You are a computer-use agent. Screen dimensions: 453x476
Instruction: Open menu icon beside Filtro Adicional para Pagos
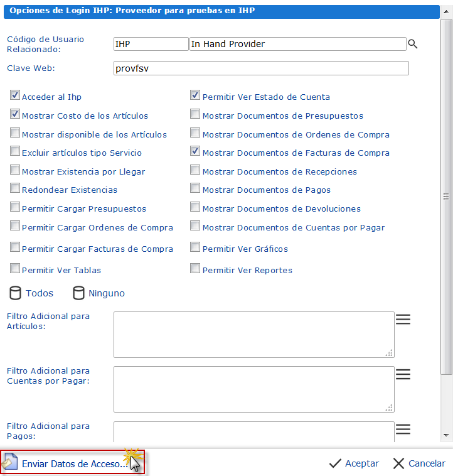(403, 430)
